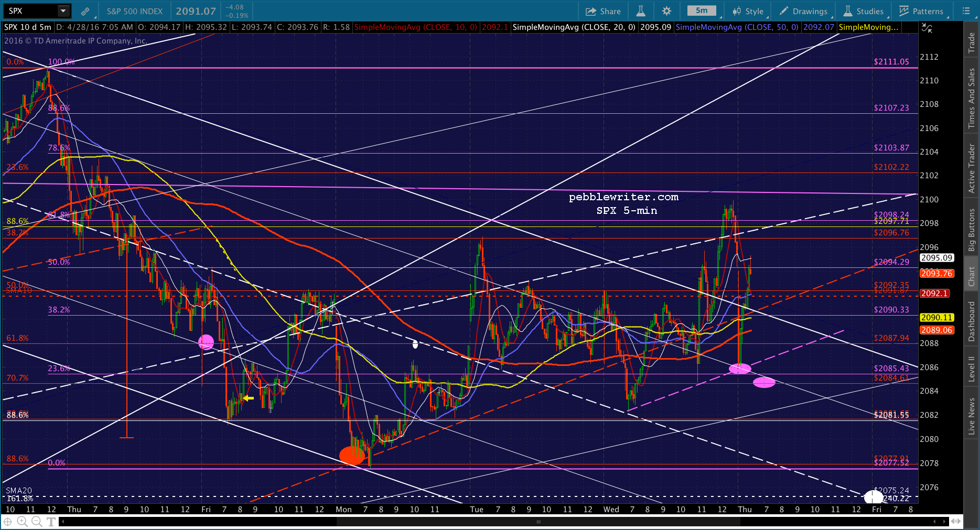The width and height of the screenshot is (980, 530).
Task: Open chart settings gear icon
Action: tap(666, 11)
